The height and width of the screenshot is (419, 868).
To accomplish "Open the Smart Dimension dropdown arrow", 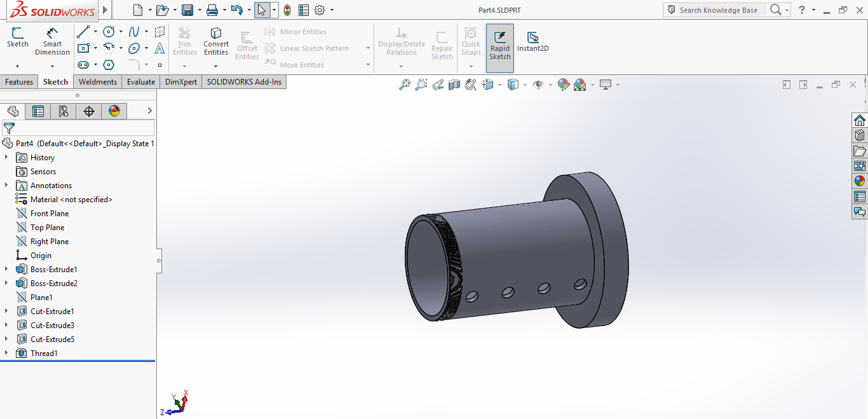I will click(52, 65).
